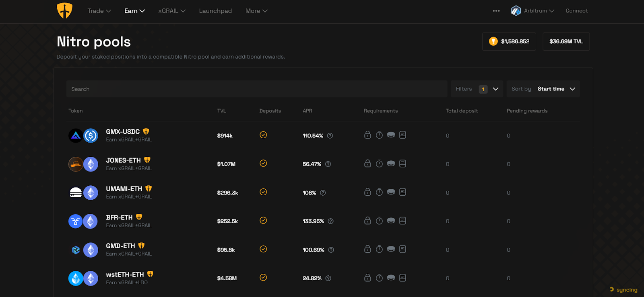Image resolution: width=644 pixels, height=297 pixels.
Task: Focus the Search input field
Action: (257, 89)
